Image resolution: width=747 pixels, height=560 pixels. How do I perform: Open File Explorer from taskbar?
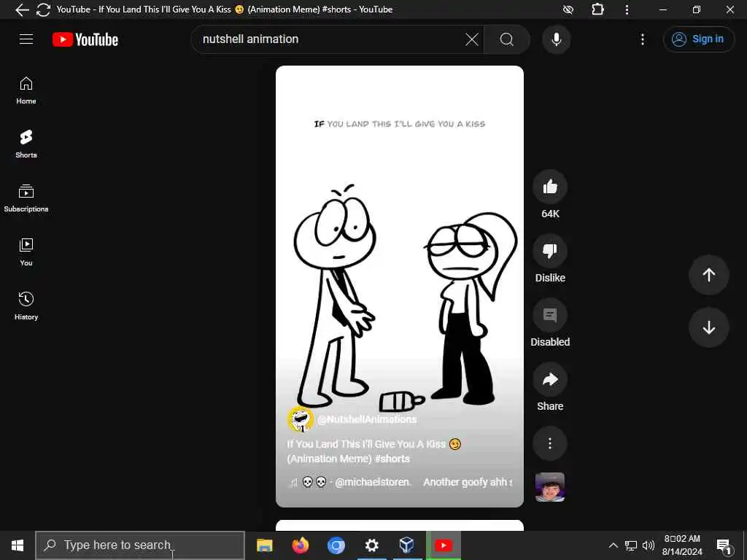tap(264, 545)
